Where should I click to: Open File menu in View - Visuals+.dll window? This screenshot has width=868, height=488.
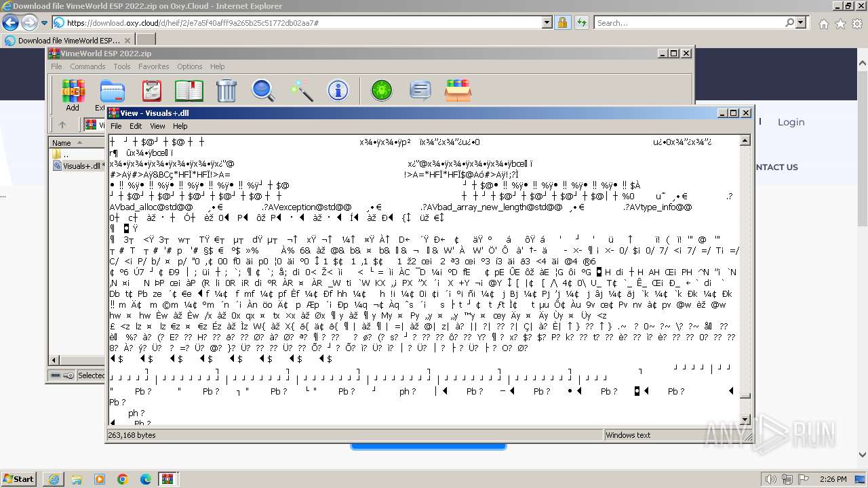pos(116,126)
